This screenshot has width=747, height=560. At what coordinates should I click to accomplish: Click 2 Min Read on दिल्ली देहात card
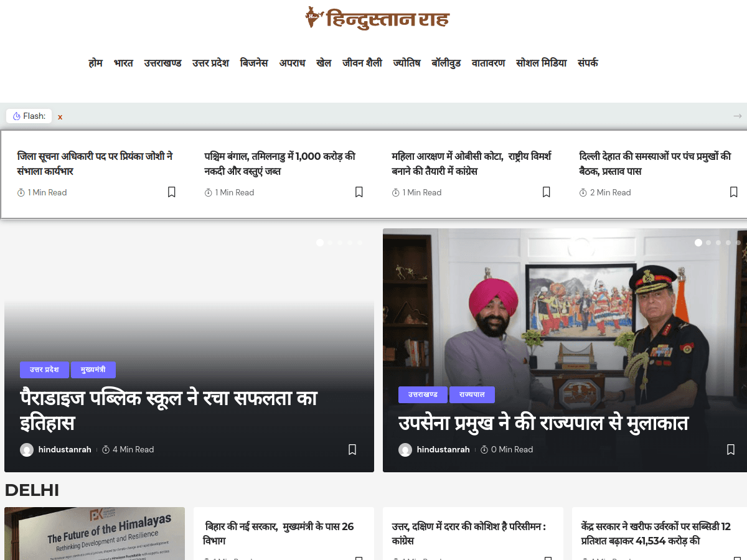click(x=605, y=192)
